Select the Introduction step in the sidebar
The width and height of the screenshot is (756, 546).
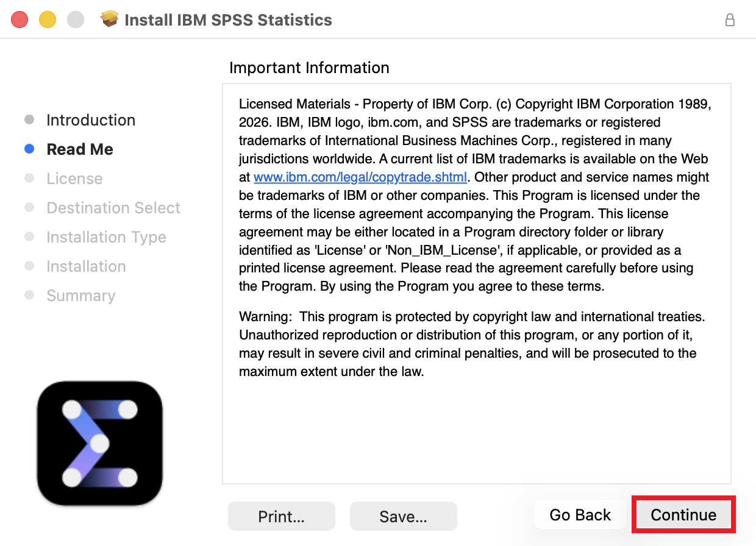point(91,120)
